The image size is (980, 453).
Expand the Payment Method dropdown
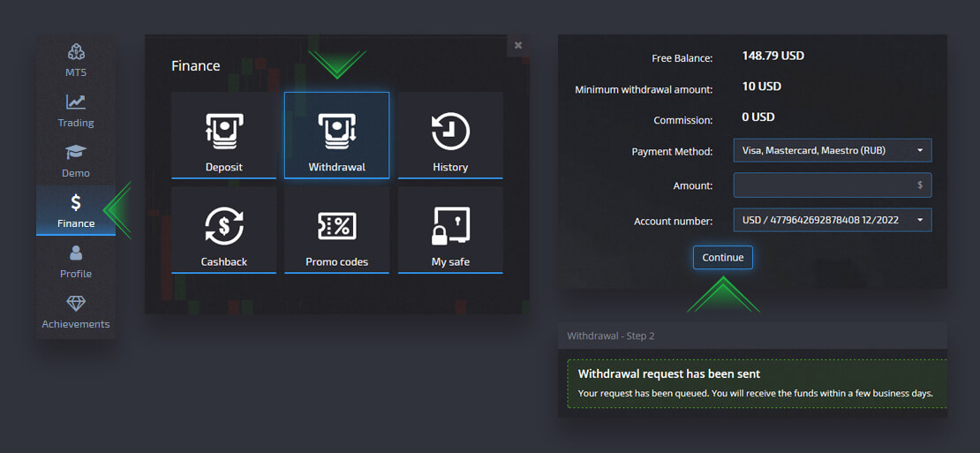click(832, 150)
